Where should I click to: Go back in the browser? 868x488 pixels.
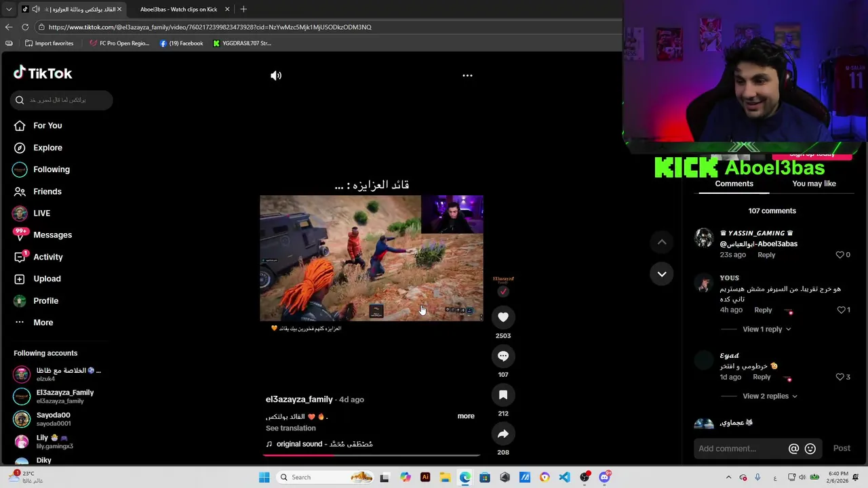[x=9, y=27]
